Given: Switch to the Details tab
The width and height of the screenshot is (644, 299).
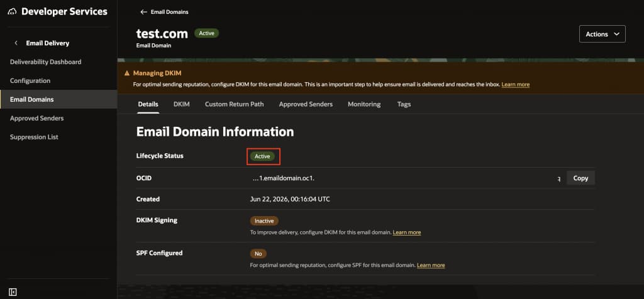Looking at the screenshot, I should [x=148, y=104].
